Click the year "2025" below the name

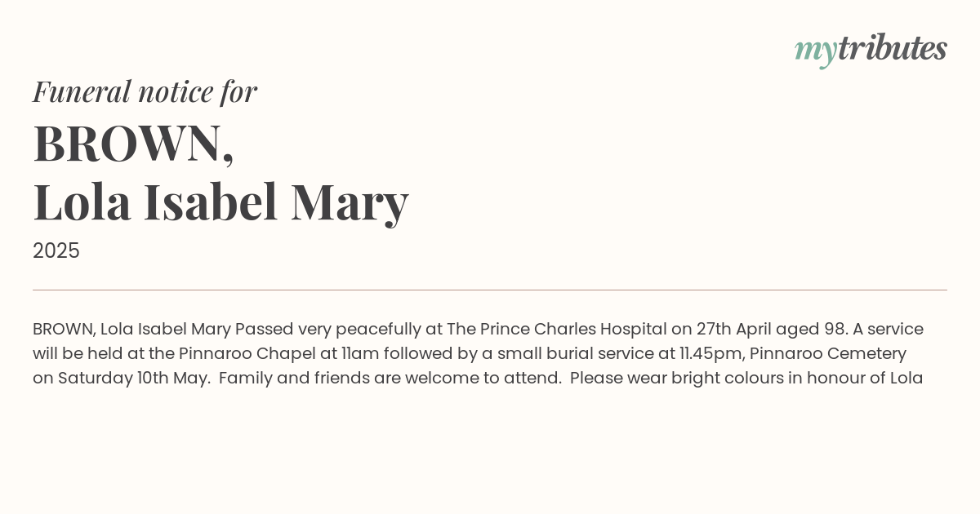pyautogui.click(x=56, y=250)
